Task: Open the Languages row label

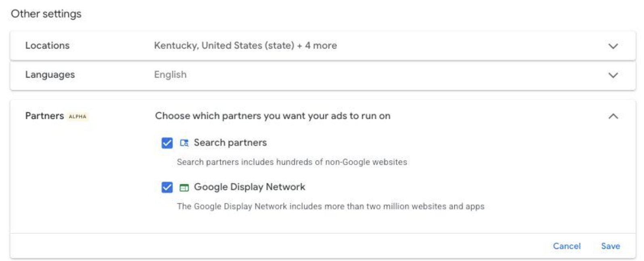Action: click(50, 75)
